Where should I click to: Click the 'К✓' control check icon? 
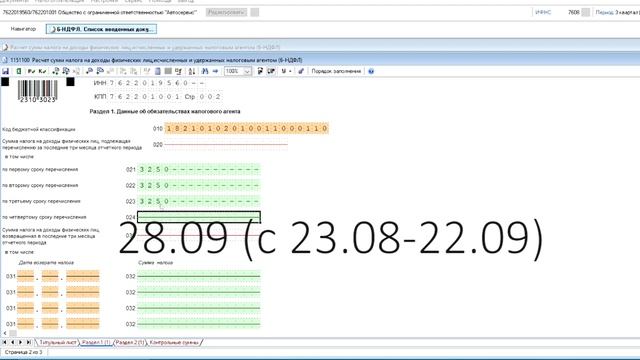[x=42, y=71]
